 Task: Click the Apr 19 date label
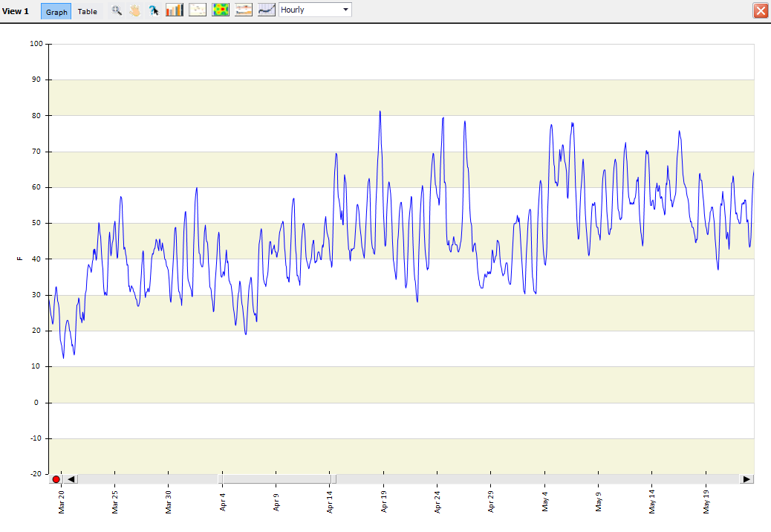coord(383,502)
